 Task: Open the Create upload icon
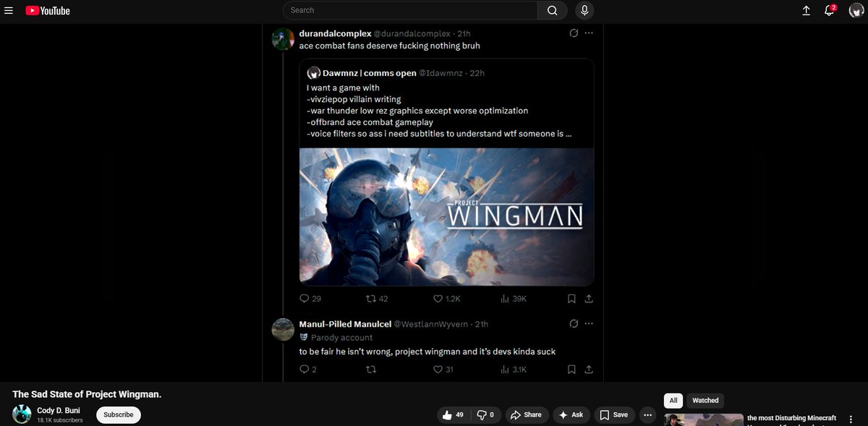point(807,10)
